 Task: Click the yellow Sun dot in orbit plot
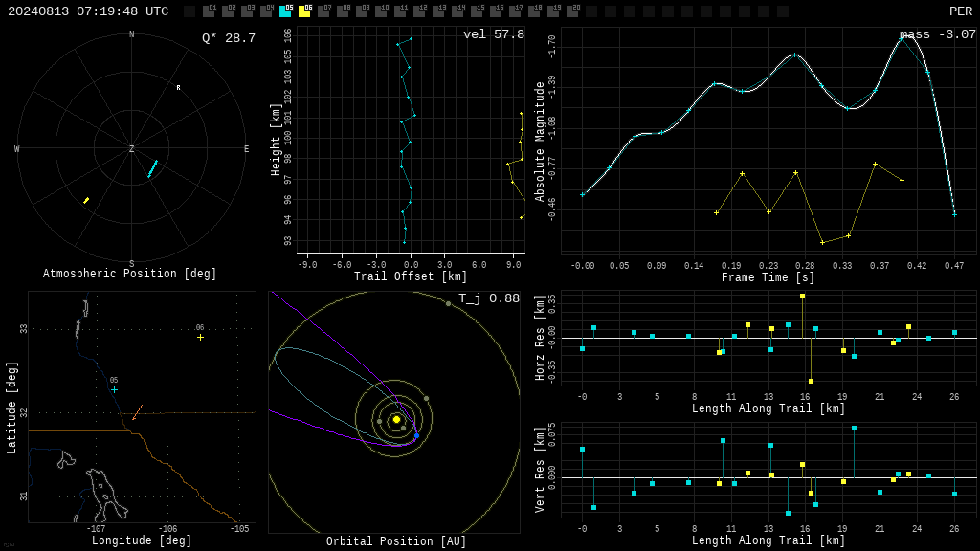[x=396, y=419]
